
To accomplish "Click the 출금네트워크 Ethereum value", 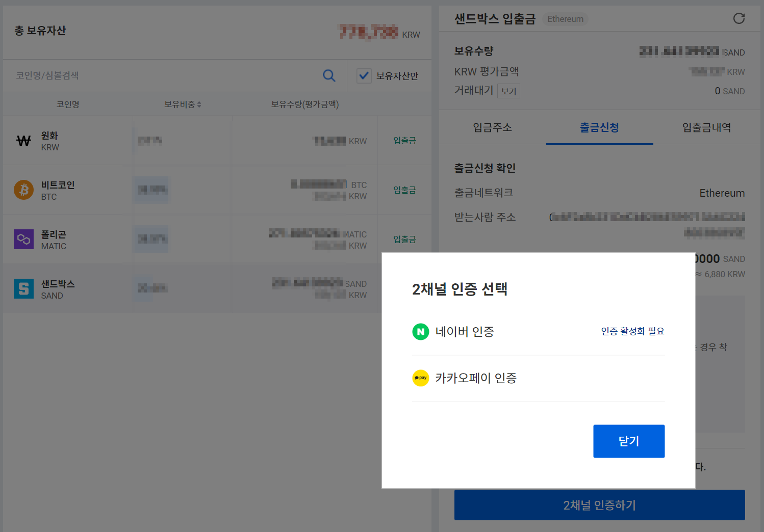I will coord(722,193).
